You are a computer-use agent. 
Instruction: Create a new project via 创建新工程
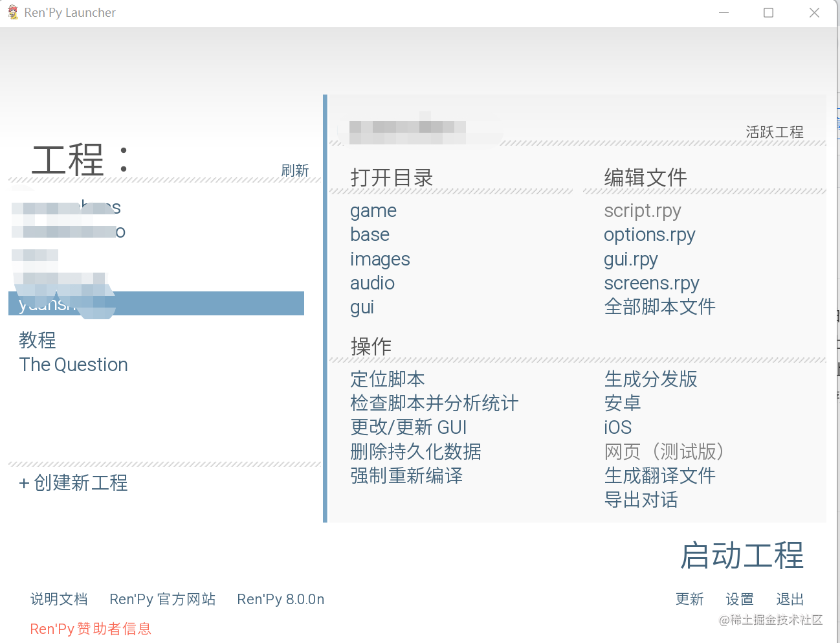pos(72,483)
